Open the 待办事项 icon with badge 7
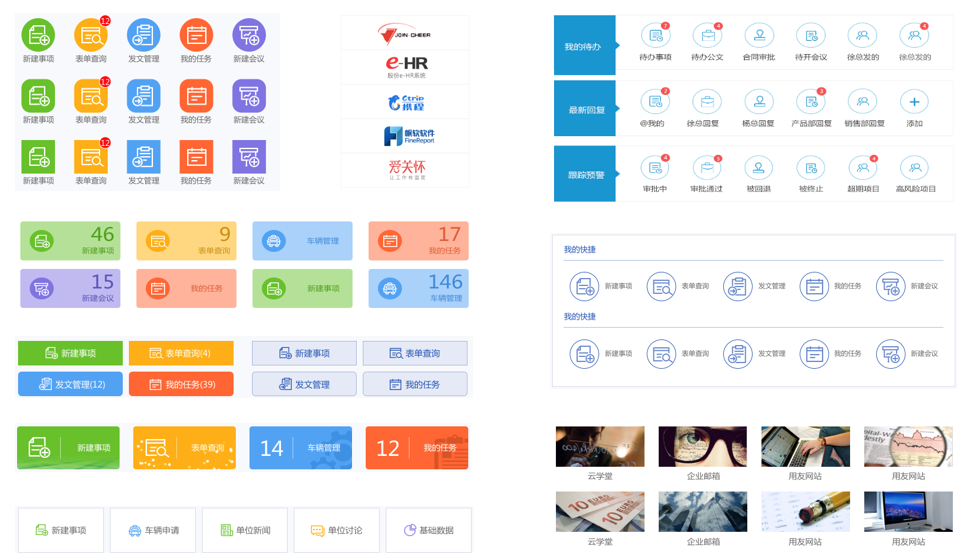This screenshot has height=553, width=974. click(x=655, y=37)
